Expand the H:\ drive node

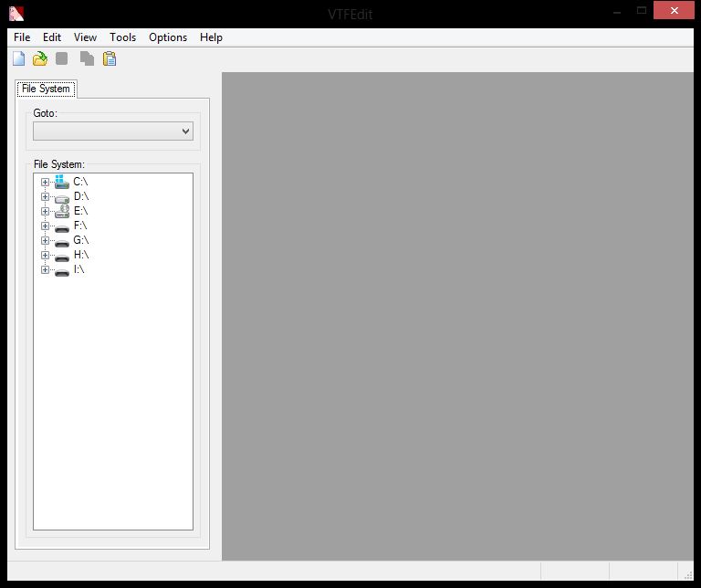click(x=45, y=255)
